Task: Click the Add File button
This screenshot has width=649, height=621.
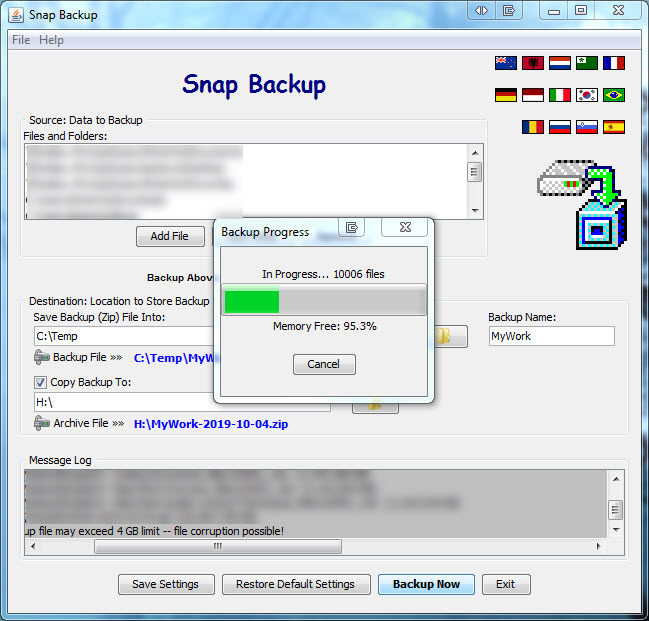Action: pos(170,236)
